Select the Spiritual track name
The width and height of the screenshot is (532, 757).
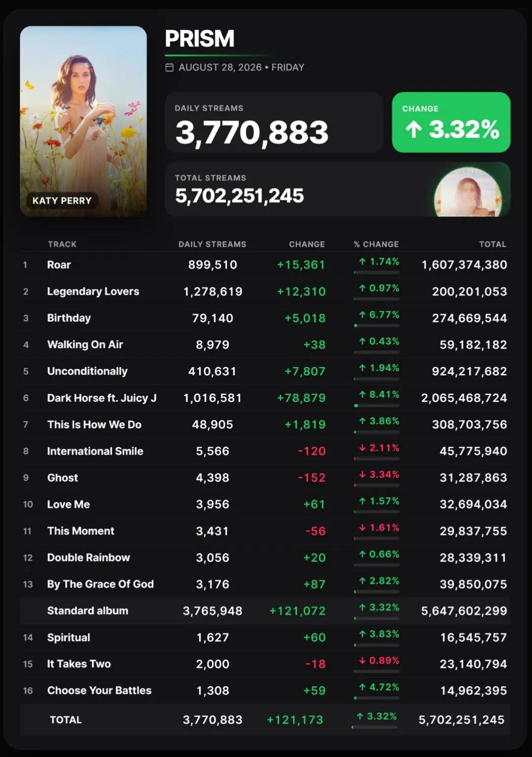pos(68,637)
